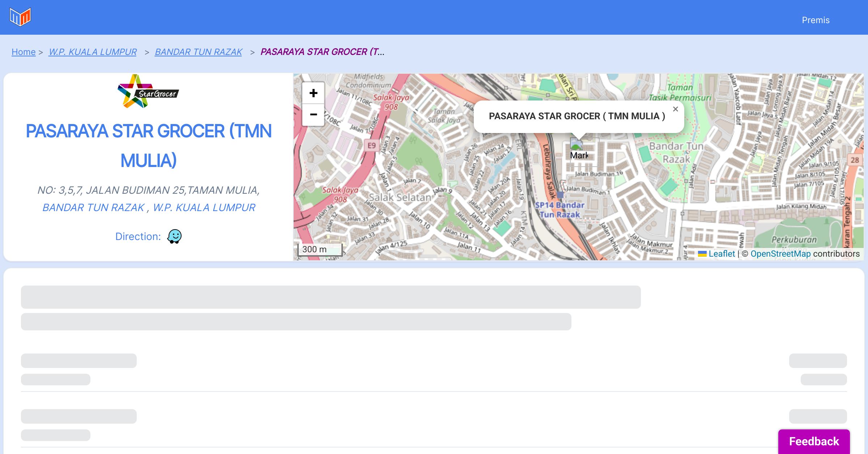Click the popup store name text
The width and height of the screenshot is (868, 454).
(x=577, y=116)
